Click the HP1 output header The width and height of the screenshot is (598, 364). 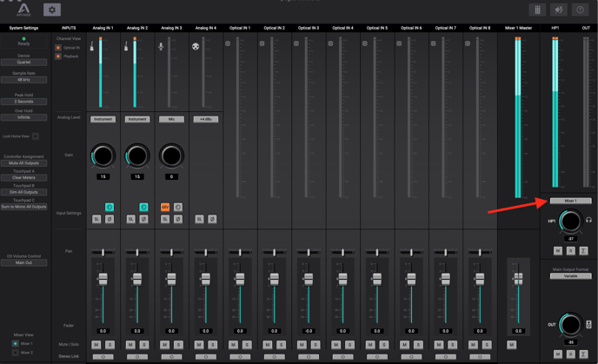555,28
